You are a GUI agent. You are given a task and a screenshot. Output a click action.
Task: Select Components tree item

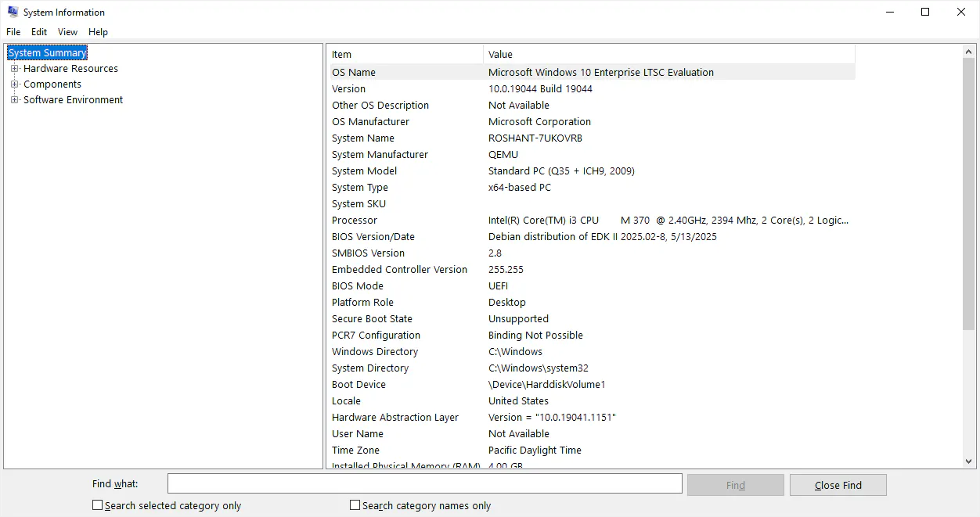click(52, 84)
